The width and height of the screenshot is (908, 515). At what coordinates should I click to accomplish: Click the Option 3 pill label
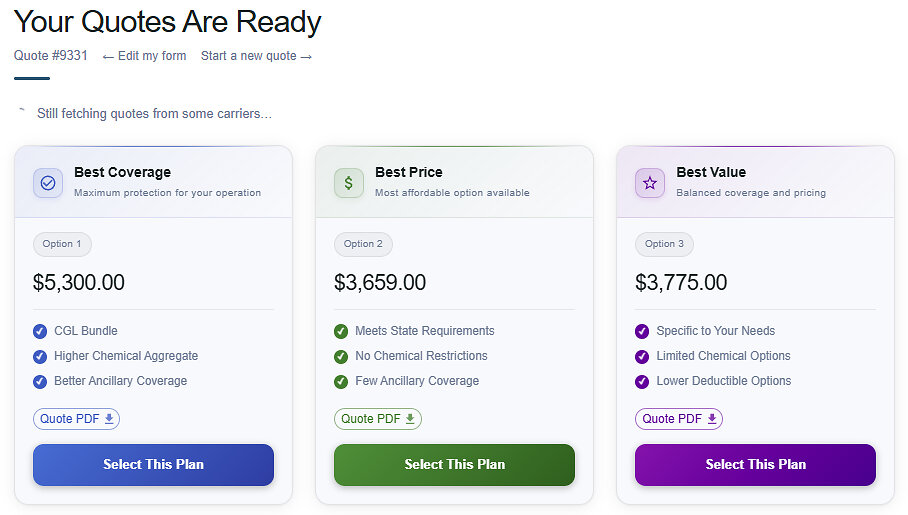coord(664,244)
